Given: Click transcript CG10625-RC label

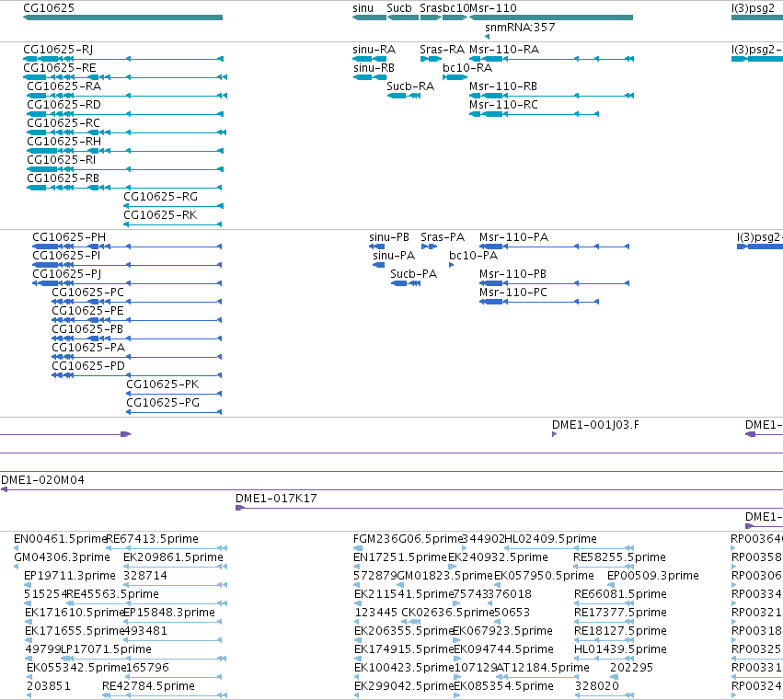Looking at the screenshot, I should (63, 123).
